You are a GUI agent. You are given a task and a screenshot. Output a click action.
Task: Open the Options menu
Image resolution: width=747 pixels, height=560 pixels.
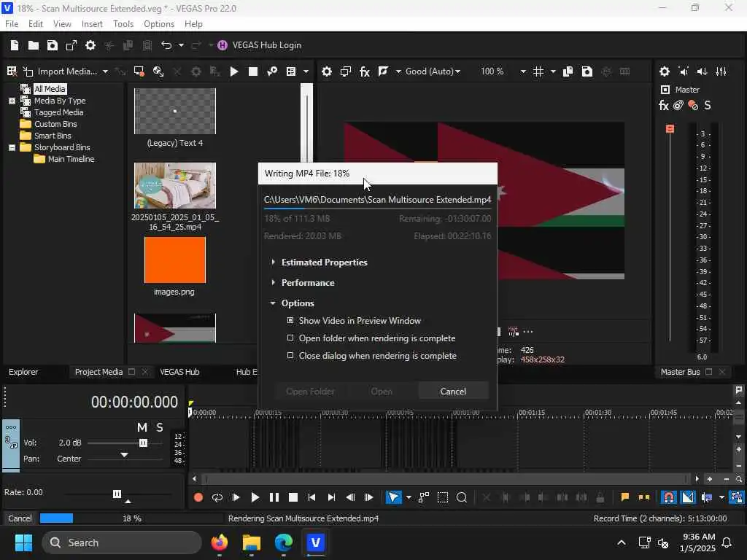[159, 24]
